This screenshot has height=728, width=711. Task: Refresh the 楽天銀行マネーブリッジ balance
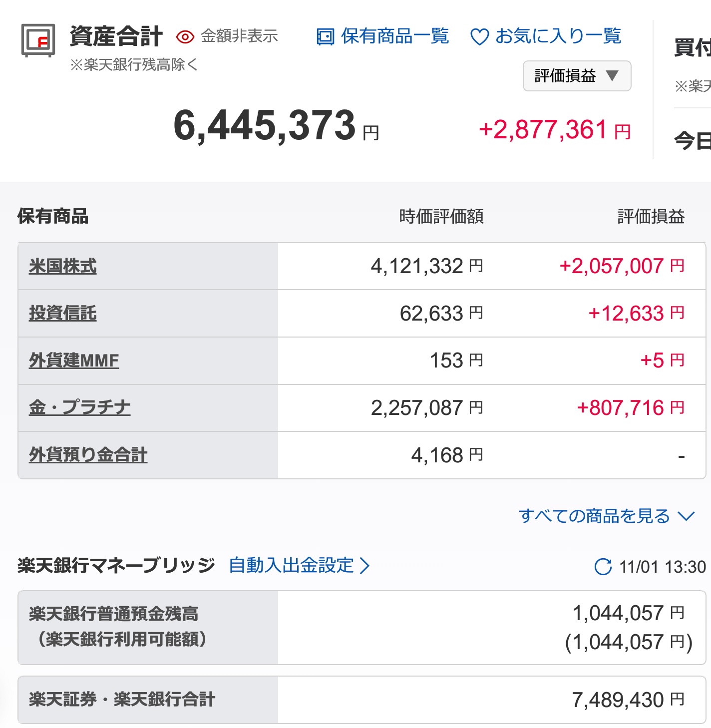tap(604, 566)
